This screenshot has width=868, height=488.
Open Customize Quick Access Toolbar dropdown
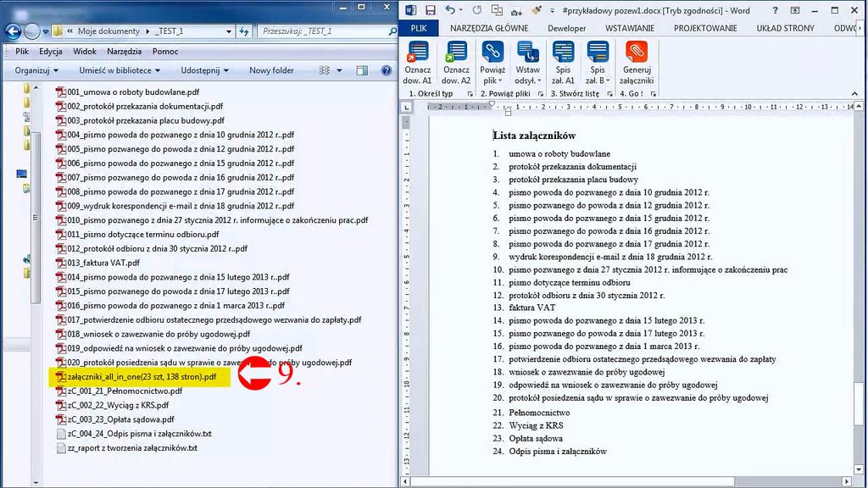click(552, 10)
